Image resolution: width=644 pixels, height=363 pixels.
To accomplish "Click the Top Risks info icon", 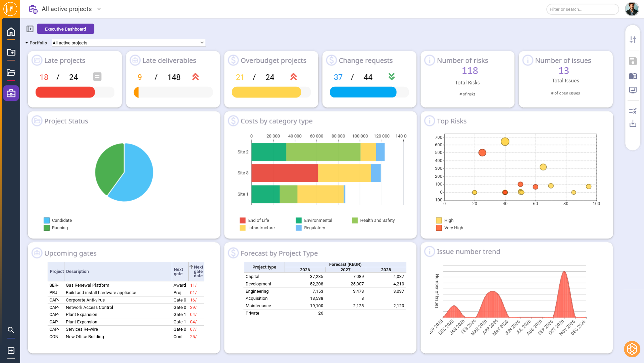I will coord(429,121).
